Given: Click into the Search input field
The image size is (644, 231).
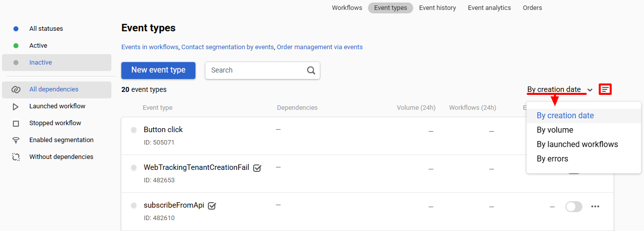Looking at the screenshot, I should (256, 70).
